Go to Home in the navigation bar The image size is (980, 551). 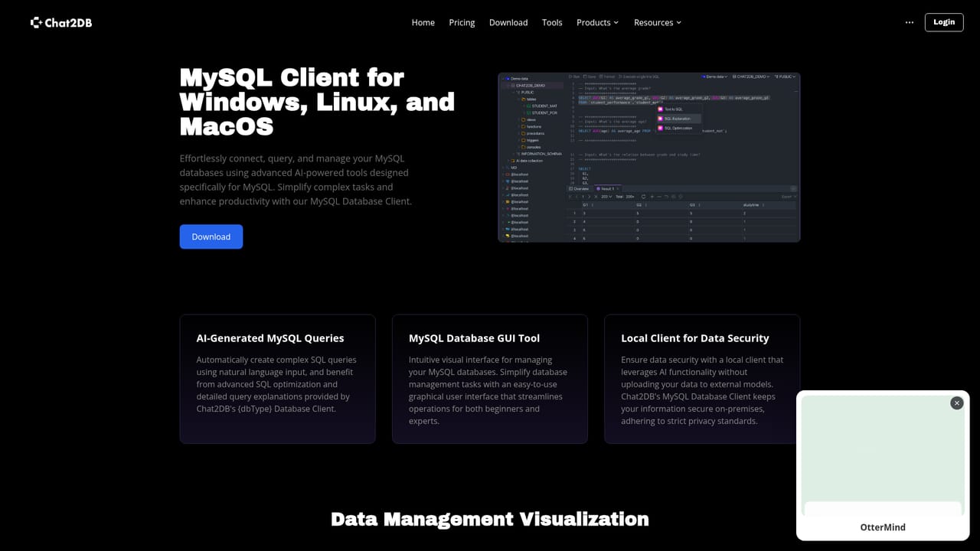pyautogui.click(x=423, y=22)
